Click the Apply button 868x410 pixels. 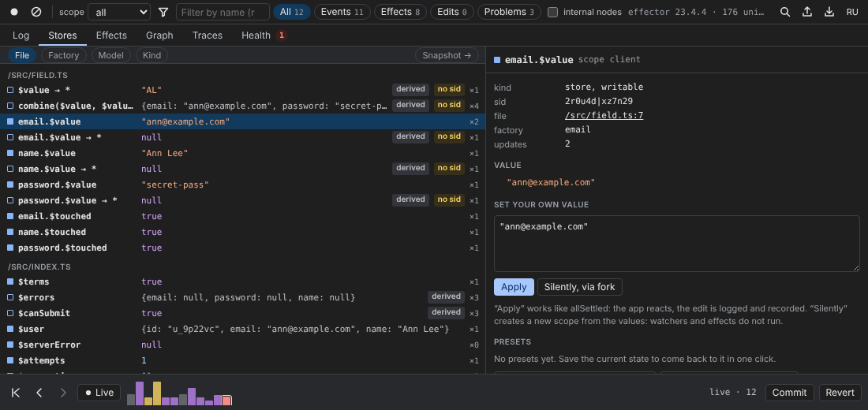coord(514,287)
